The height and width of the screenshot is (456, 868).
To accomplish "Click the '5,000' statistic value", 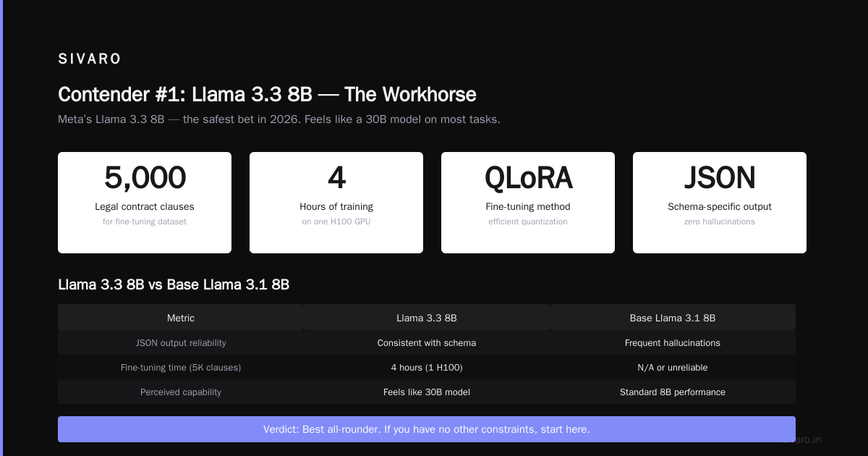I will [145, 178].
